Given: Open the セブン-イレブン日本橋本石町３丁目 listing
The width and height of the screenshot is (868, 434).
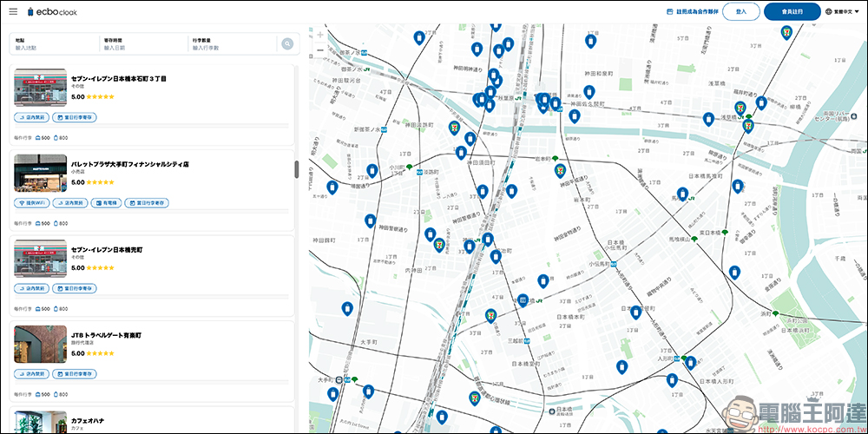Looking at the screenshot, I should (118, 79).
